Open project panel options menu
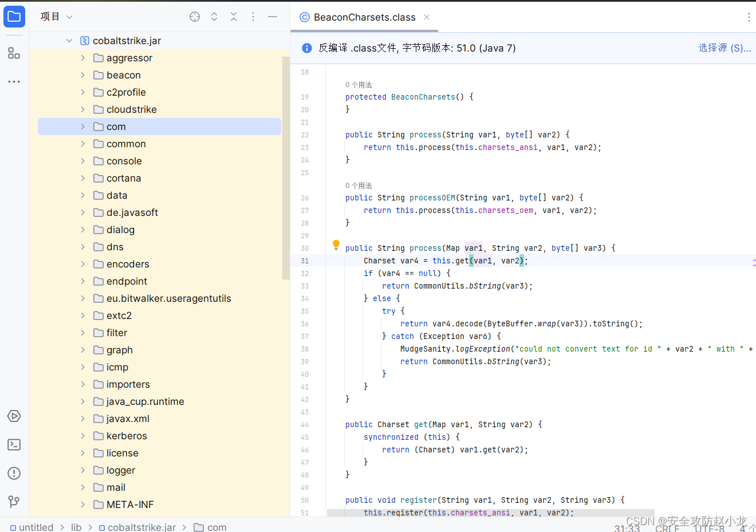This screenshot has width=756, height=532. tap(253, 17)
